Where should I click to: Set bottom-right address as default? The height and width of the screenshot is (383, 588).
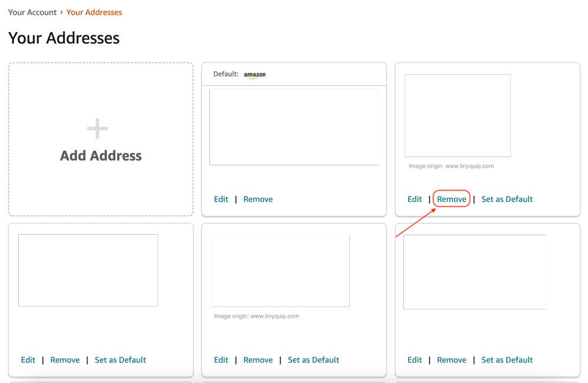point(507,359)
